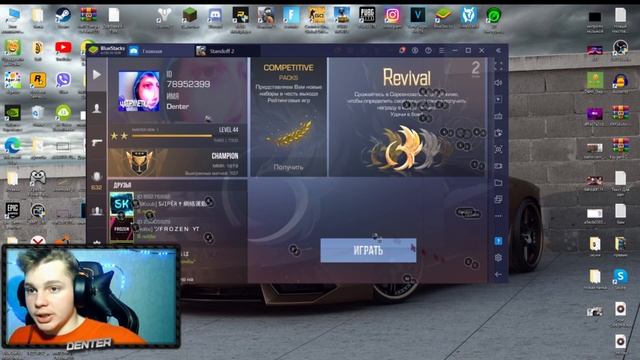Viewport: 640px width, 360px height.
Task: Click the player ID 78952399
Action: (x=188, y=84)
